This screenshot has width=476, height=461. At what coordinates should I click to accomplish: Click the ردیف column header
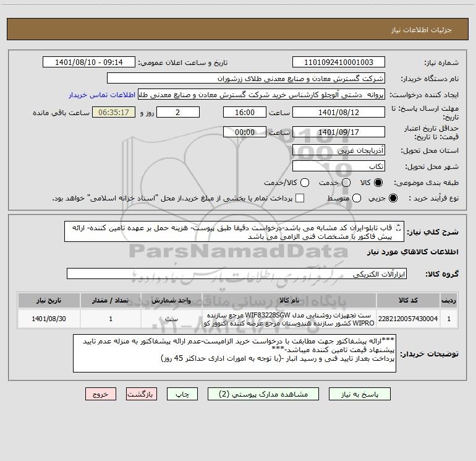[449, 300]
